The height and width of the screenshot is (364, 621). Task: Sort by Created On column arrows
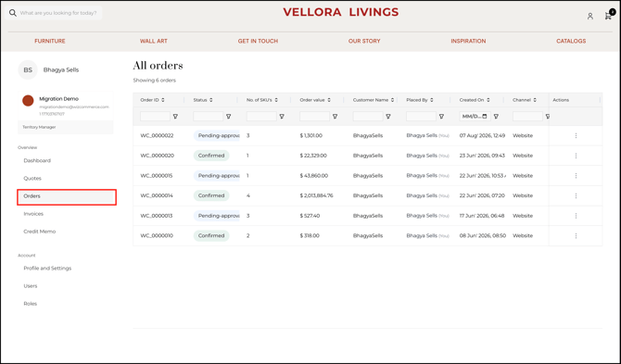point(488,100)
